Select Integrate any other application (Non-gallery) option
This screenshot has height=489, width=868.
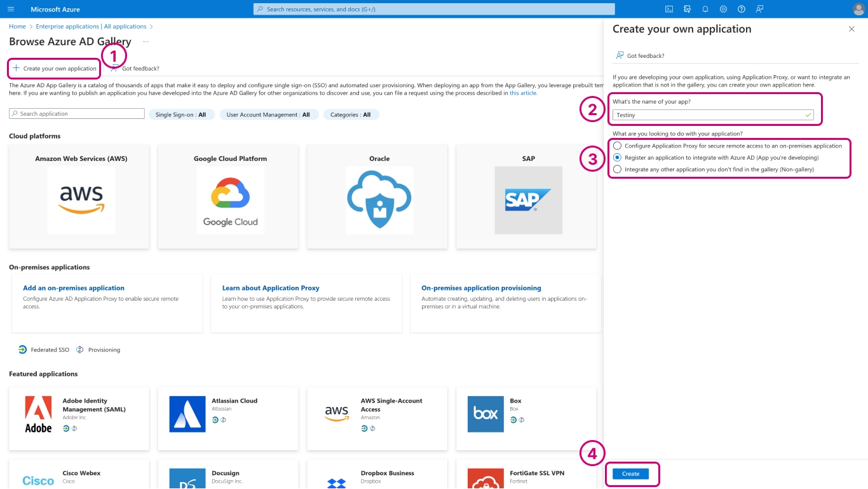point(617,169)
